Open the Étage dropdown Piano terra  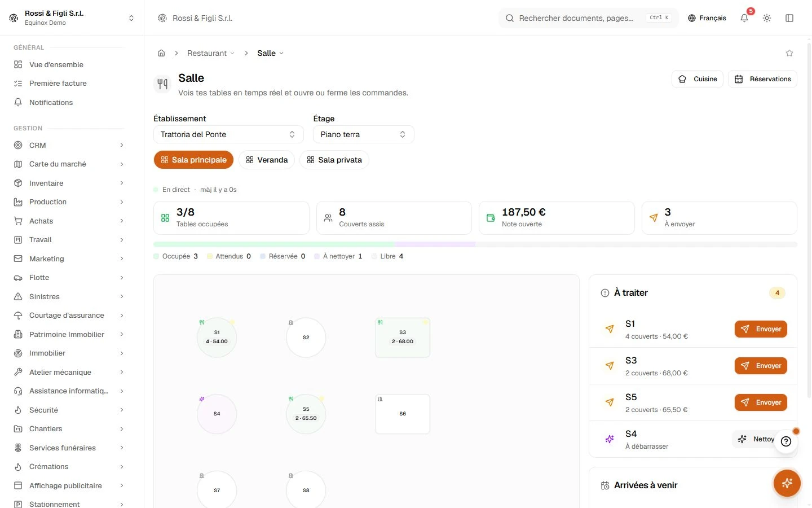click(x=364, y=134)
